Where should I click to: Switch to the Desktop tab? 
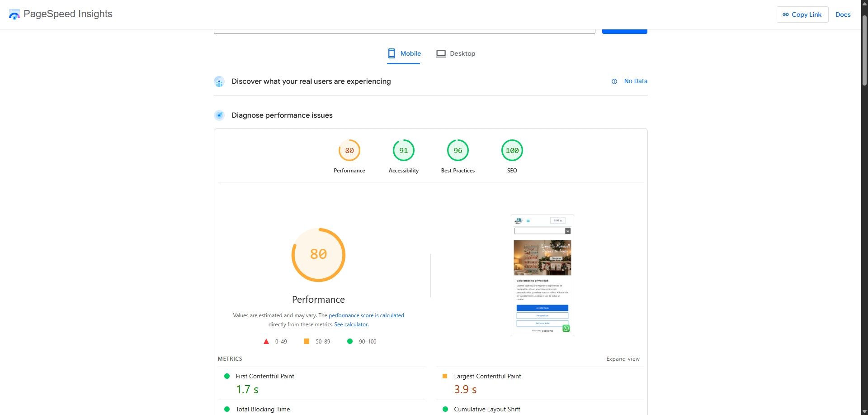tap(456, 54)
